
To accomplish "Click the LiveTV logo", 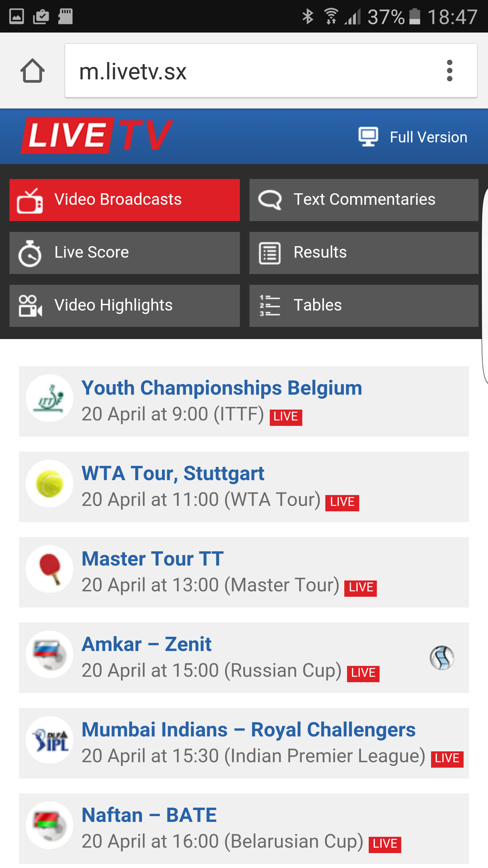I will click(97, 135).
